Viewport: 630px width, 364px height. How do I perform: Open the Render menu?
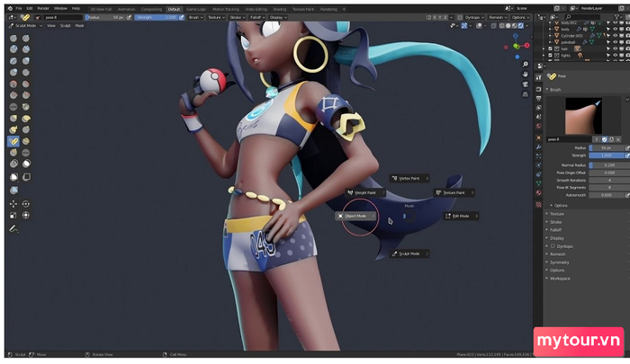[44, 8]
